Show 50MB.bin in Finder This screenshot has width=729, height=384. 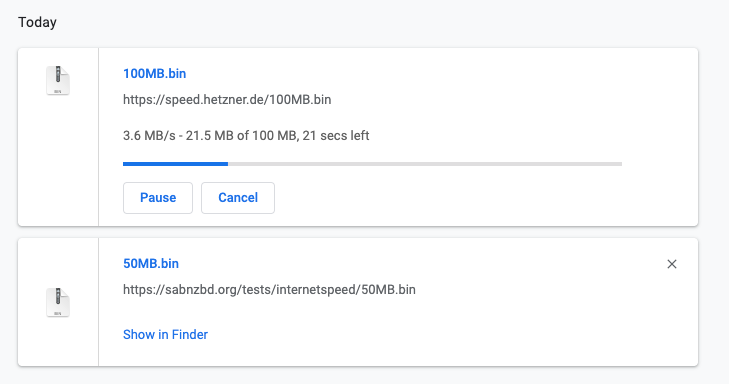tap(165, 334)
